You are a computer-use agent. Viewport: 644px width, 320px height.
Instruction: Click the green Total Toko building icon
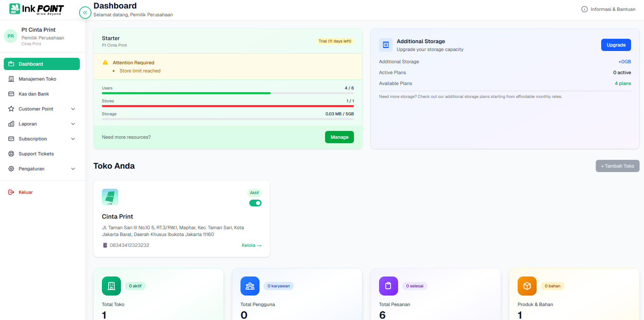pos(111,286)
